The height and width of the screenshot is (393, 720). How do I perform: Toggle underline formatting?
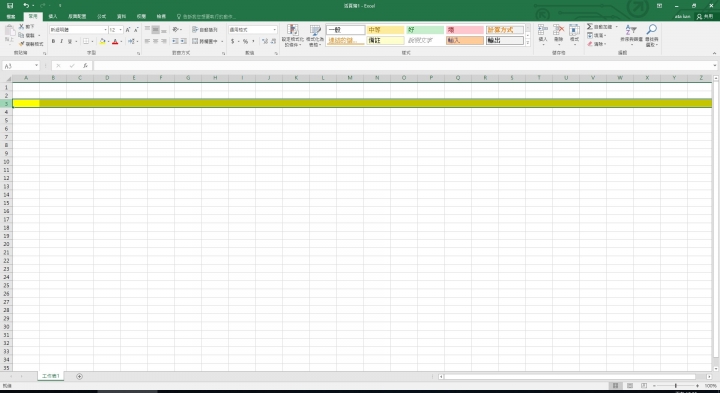70,41
